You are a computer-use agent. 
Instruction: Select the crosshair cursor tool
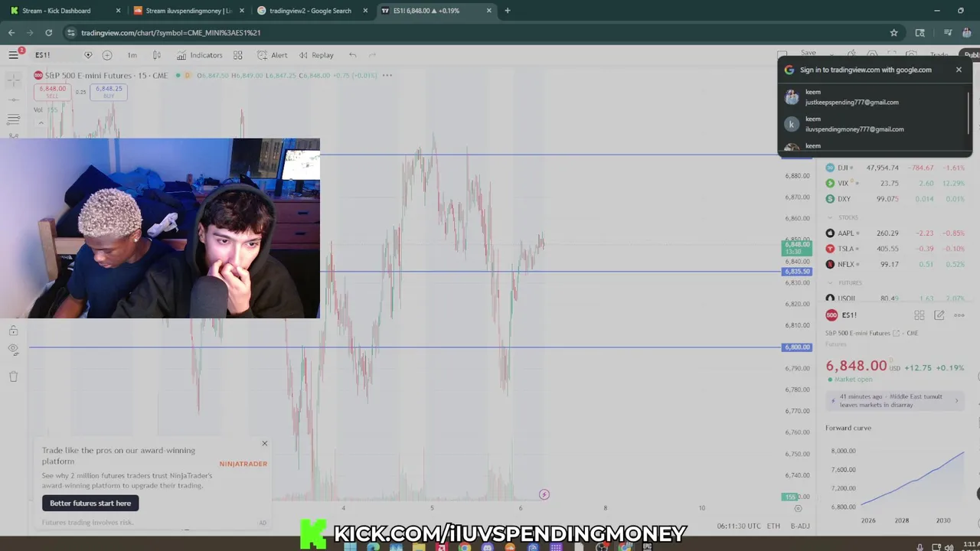coord(13,80)
